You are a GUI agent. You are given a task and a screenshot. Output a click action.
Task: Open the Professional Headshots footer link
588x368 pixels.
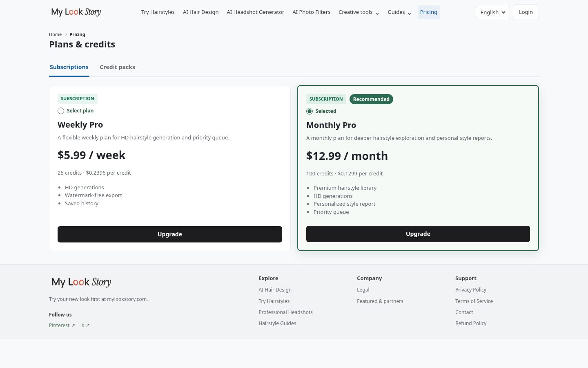pyautogui.click(x=285, y=312)
